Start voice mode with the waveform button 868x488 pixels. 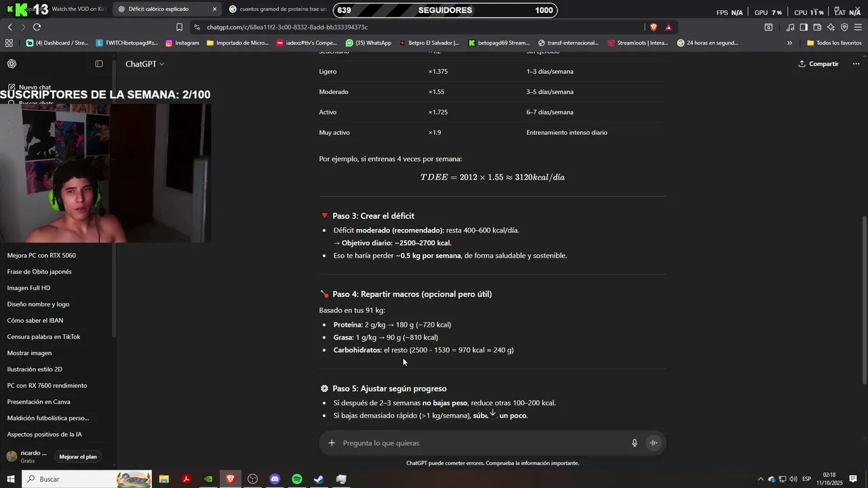[654, 443]
